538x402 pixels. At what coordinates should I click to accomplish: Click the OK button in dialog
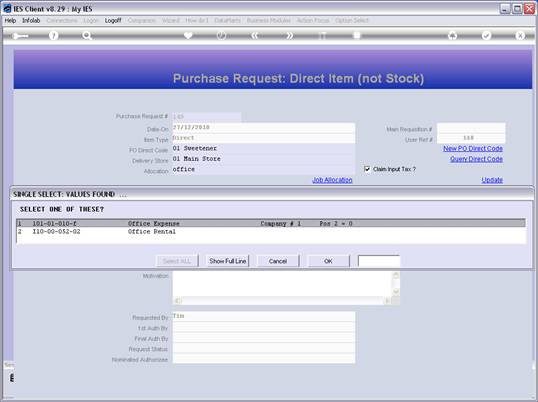(x=328, y=261)
